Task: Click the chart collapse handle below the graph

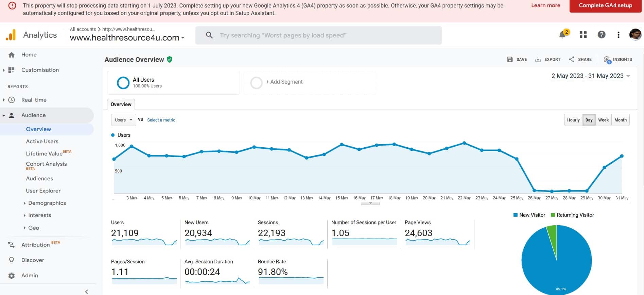Action: (x=370, y=203)
